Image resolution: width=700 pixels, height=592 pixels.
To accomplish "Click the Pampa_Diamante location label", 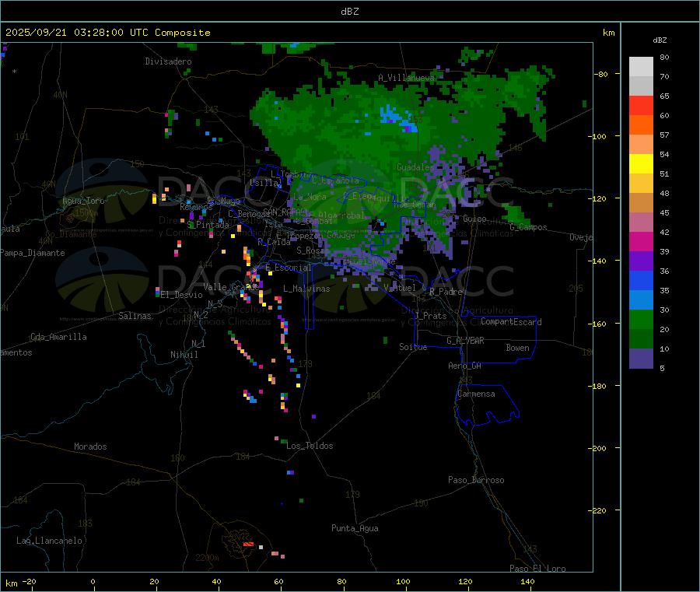I will 33,253.
